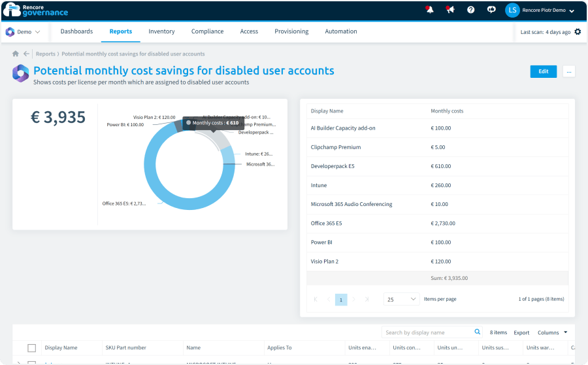Screen dimensions: 588x365
Task: Open the feedback chat bubble icon
Action: pos(491,10)
